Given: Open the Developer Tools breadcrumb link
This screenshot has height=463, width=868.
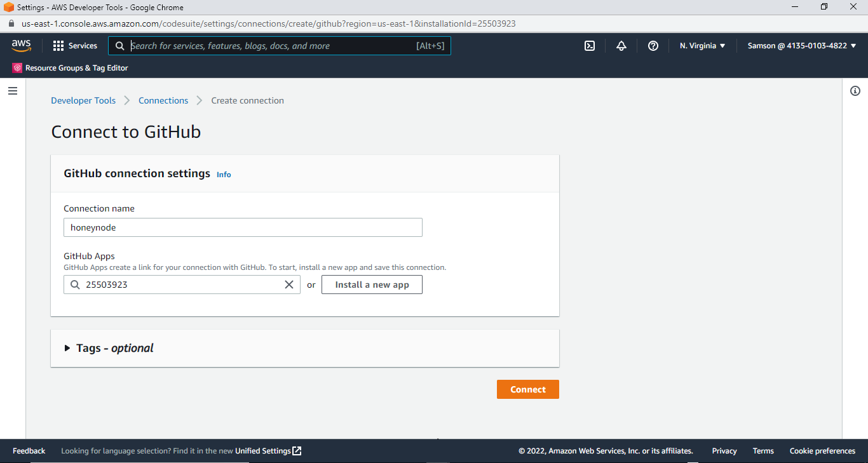Looking at the screenshot, I should pos(83,100).
